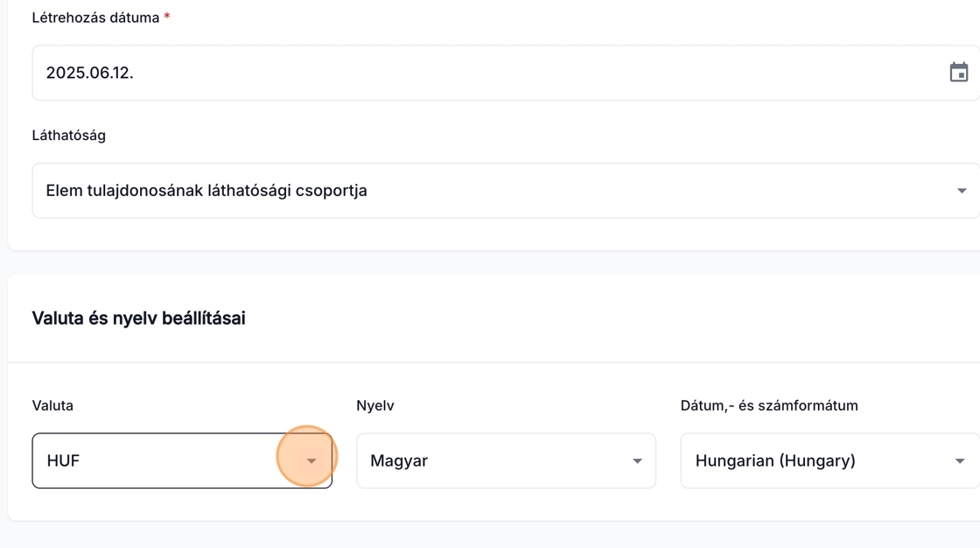Click the date format dropdown arrow icon

click(959, 460)
